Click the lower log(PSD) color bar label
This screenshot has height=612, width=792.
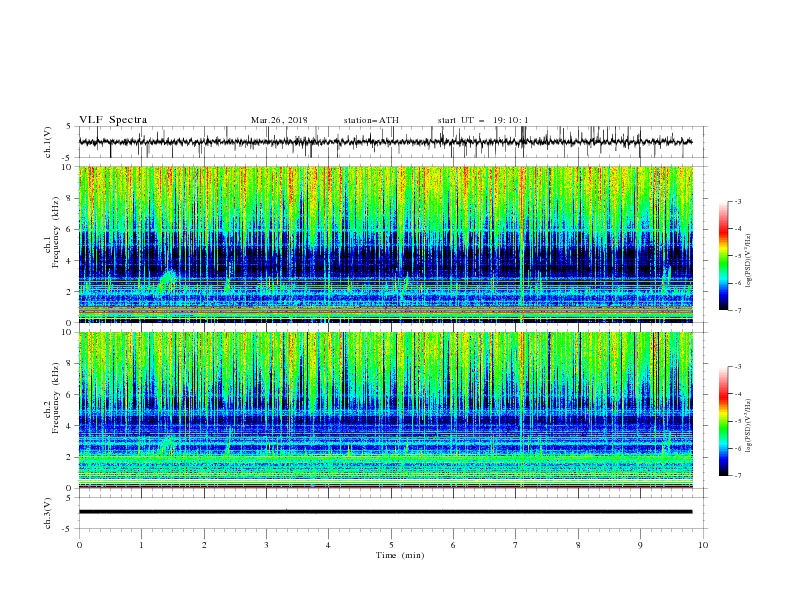[x=749, y=426]
